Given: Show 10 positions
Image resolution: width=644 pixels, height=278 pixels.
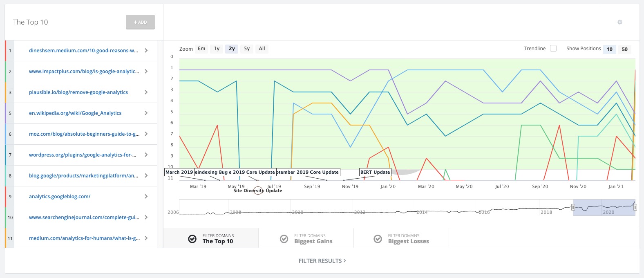Looking at the screenshot, I should click(610, 49).
